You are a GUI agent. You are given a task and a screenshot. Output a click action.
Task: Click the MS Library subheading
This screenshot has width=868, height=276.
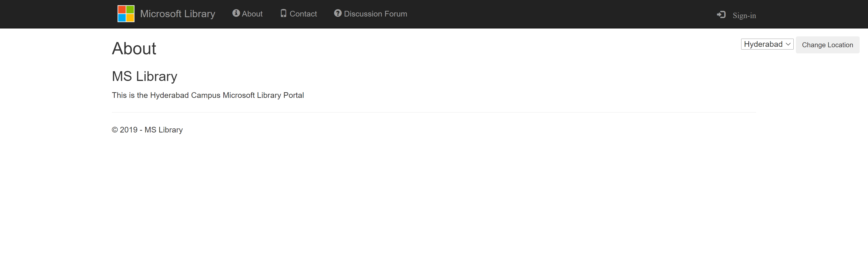click(145, 76)
